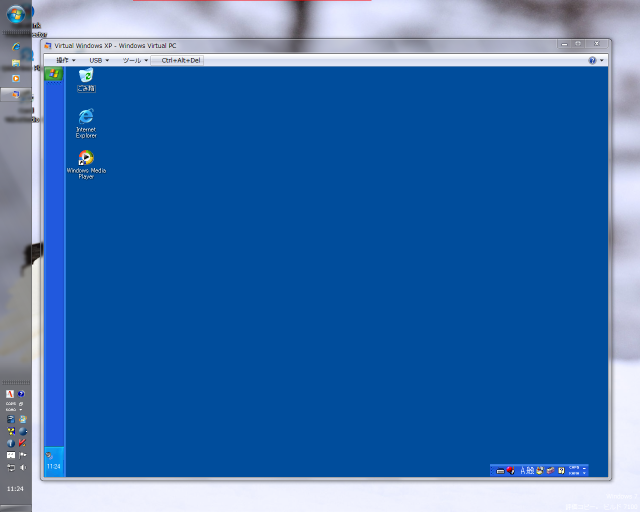Open the Windows Media Player desktop shortcut

click(x=86, y=159)
